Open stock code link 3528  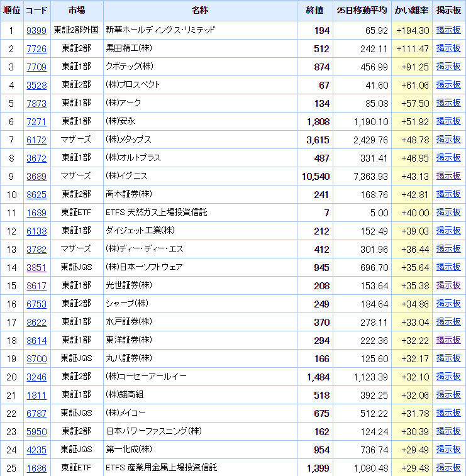click(x=36, y=85)
